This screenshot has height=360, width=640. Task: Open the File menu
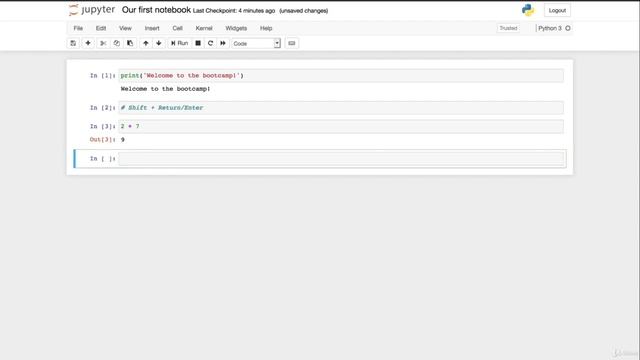(78, 28)
